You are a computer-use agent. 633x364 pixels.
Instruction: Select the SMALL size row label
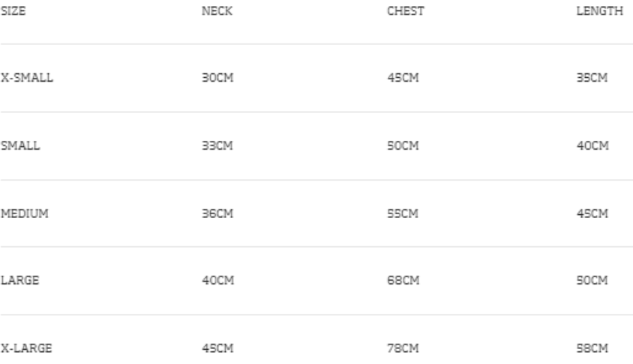tap(19, 146)
